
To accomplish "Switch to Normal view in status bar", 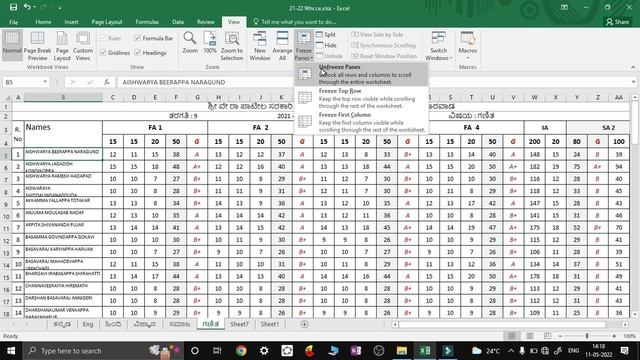I will pyautogui.click(x=511, y=336).
